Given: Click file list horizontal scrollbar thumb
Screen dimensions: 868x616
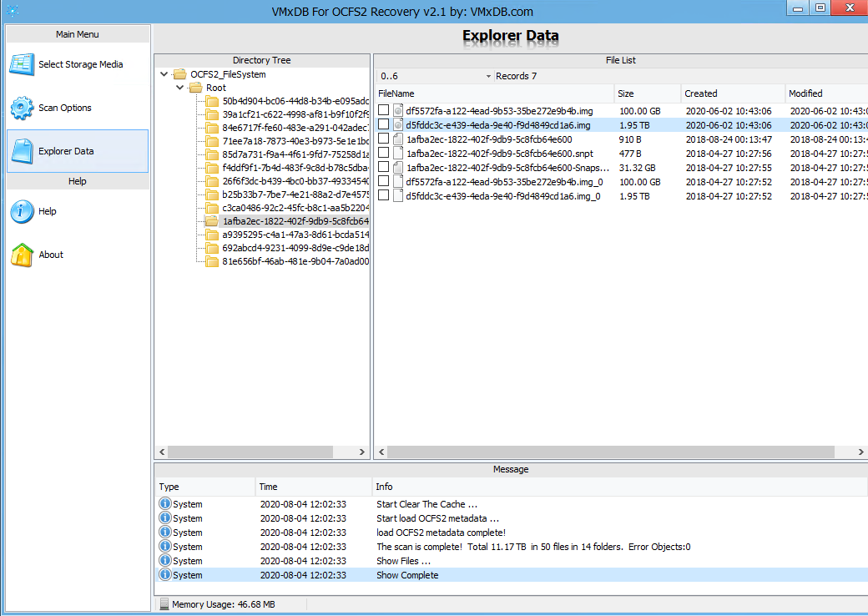Looking at the screenshot, I should [x=611, y=452].
